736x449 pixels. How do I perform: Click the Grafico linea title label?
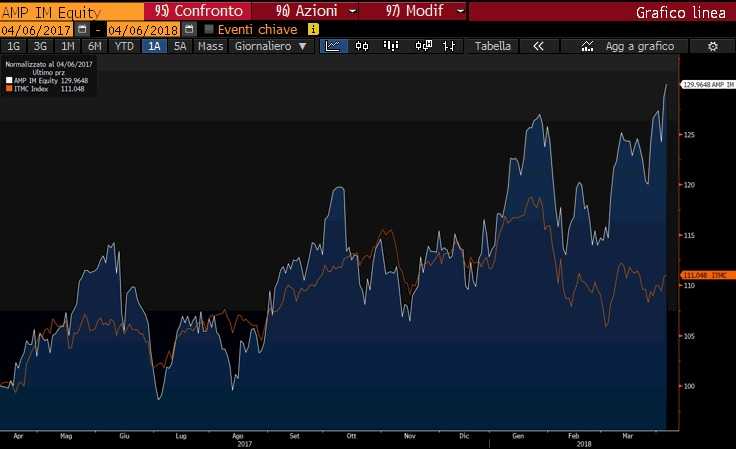681,13
